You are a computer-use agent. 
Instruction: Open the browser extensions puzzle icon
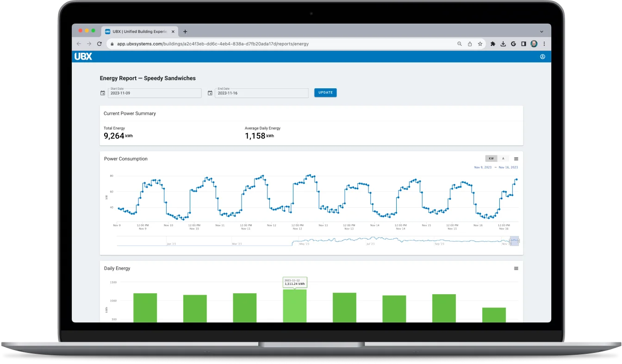[x=493, y=44]
